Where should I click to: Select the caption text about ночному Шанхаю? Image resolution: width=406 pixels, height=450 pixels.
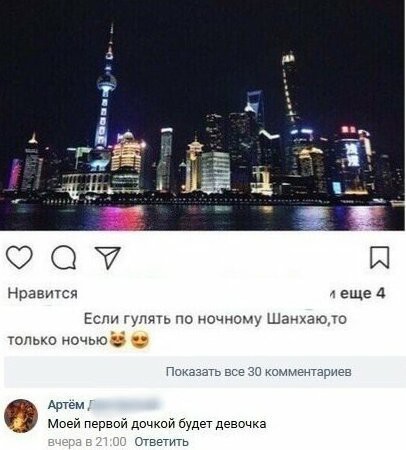click(x=177, y=329)
